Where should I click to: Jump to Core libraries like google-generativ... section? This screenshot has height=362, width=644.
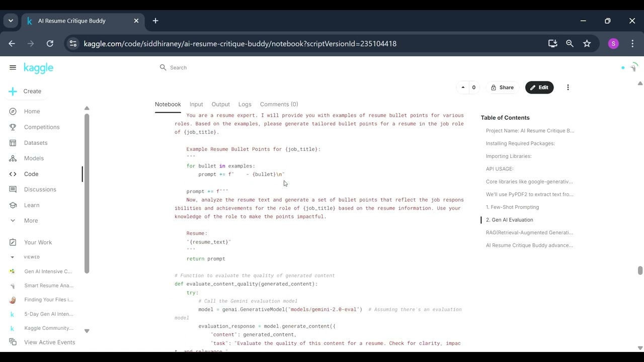tap(529, 182)
